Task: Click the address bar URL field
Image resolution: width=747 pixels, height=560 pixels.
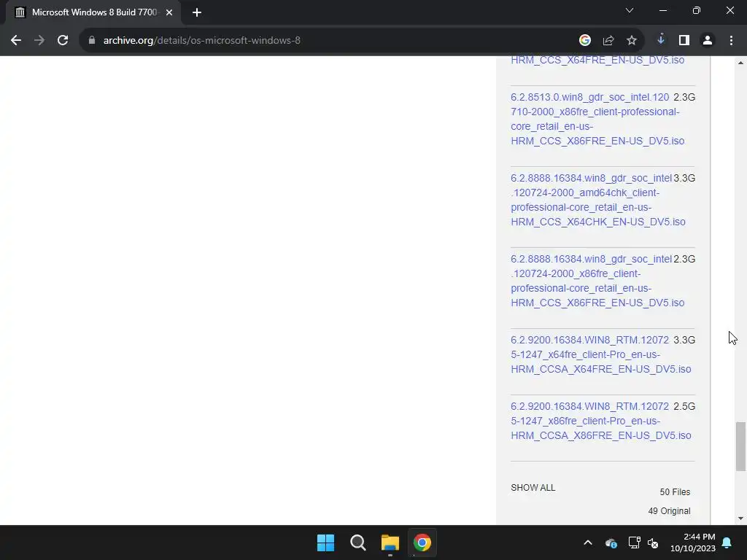Action: coord(329,41)
